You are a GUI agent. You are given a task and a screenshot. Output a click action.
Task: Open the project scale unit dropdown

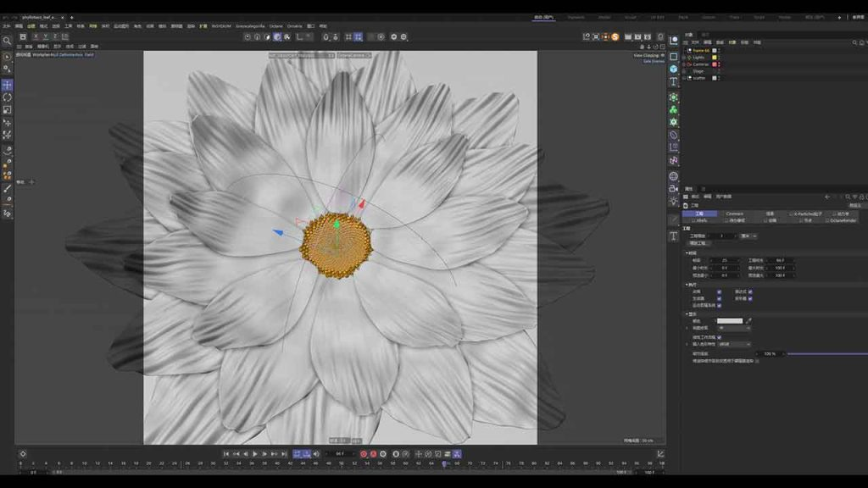[748, 236]
